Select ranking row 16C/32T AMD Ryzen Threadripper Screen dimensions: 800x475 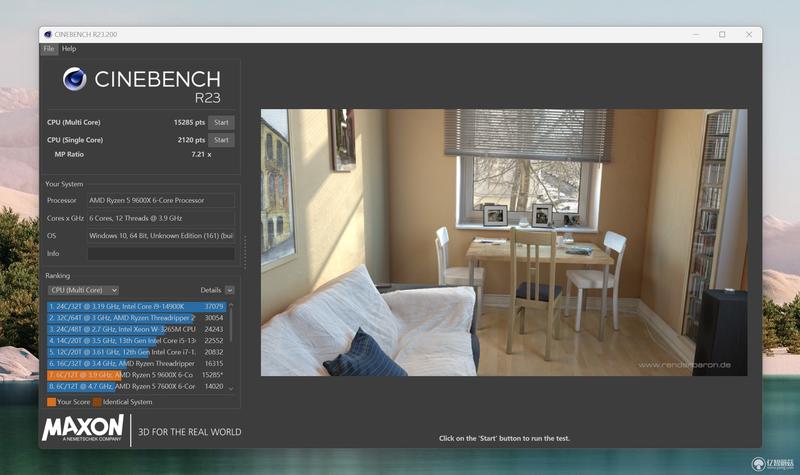[136, 364]
